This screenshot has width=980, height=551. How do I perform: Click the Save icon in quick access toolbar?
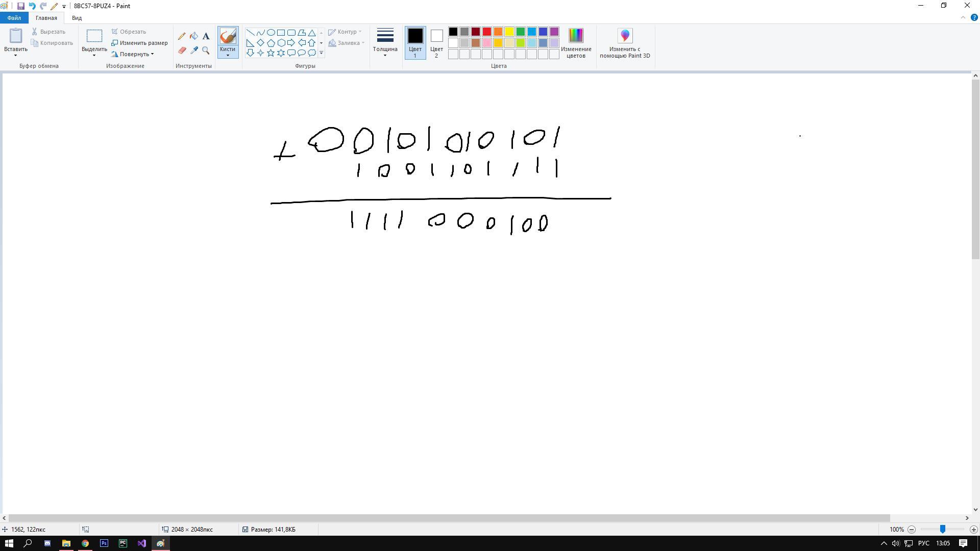tap(20, 6)
